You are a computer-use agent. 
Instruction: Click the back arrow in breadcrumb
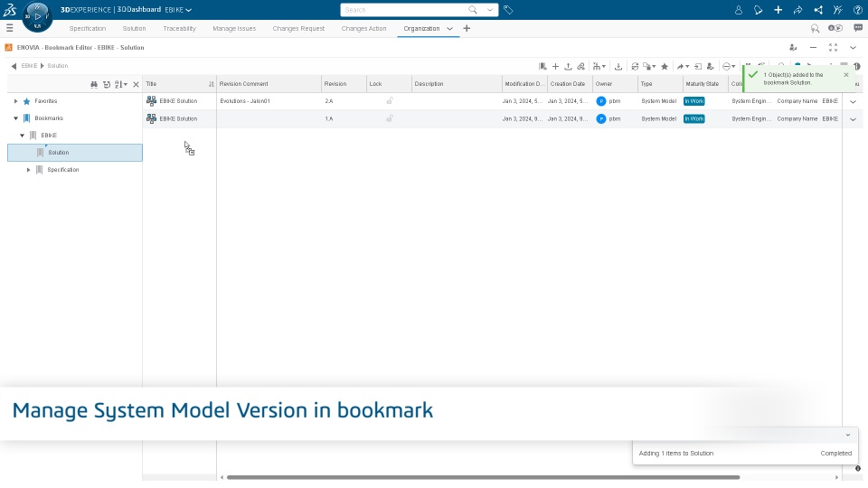pos(14,66)
